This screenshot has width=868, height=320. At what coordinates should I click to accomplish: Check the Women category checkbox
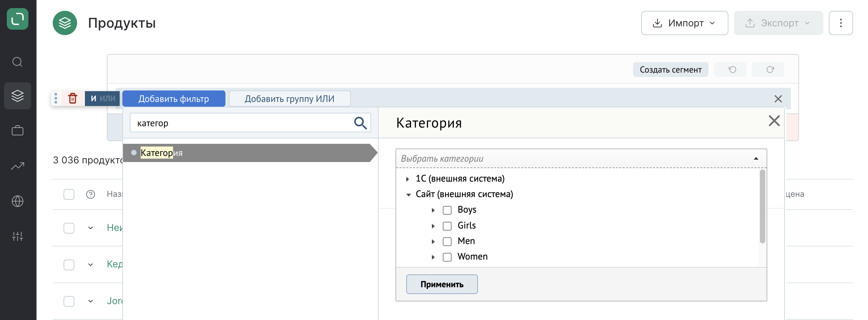click(x=447, y=257)
